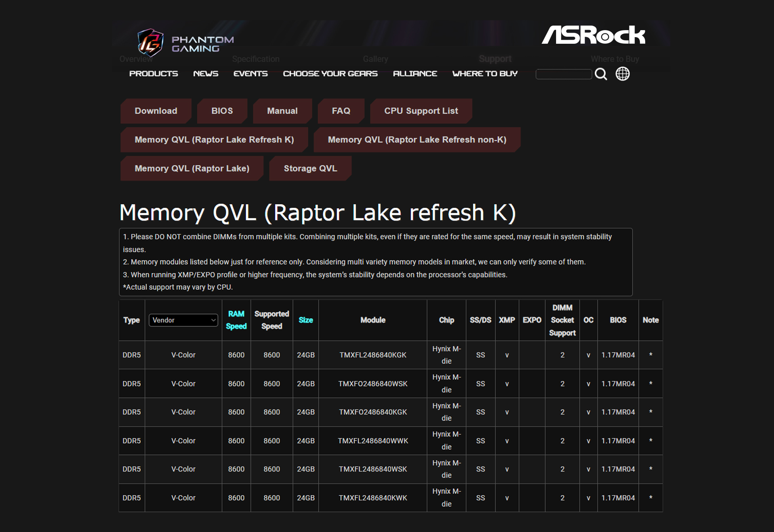Viewport: 774px width, 532px height.
Task: Open the Storage QVL tab
Action: (x=310, y=168)
